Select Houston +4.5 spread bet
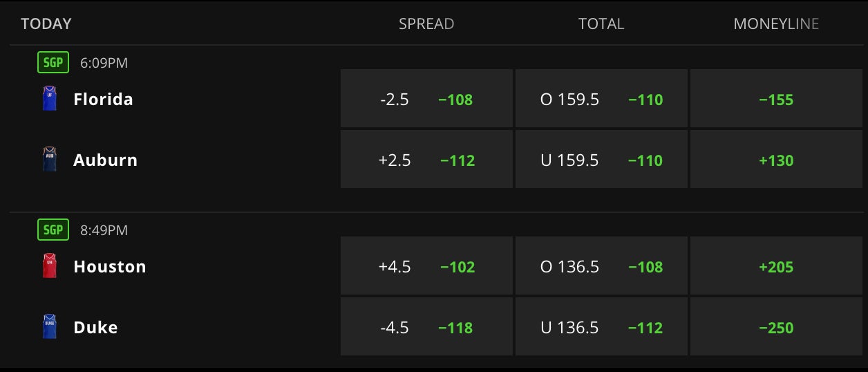The width and height of the screenshot is (868, 372). pos(426,266)
